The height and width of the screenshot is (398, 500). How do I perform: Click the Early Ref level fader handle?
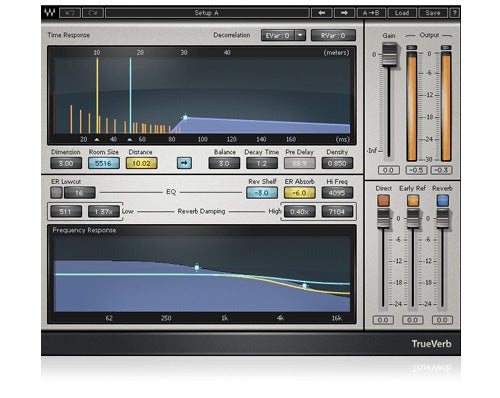(413, 218)
